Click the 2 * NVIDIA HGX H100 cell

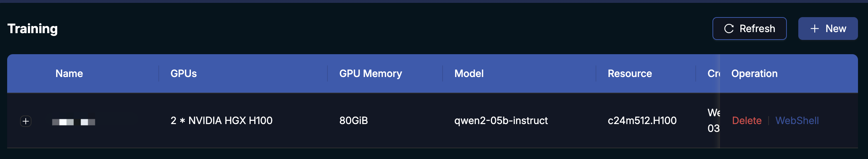221,120
